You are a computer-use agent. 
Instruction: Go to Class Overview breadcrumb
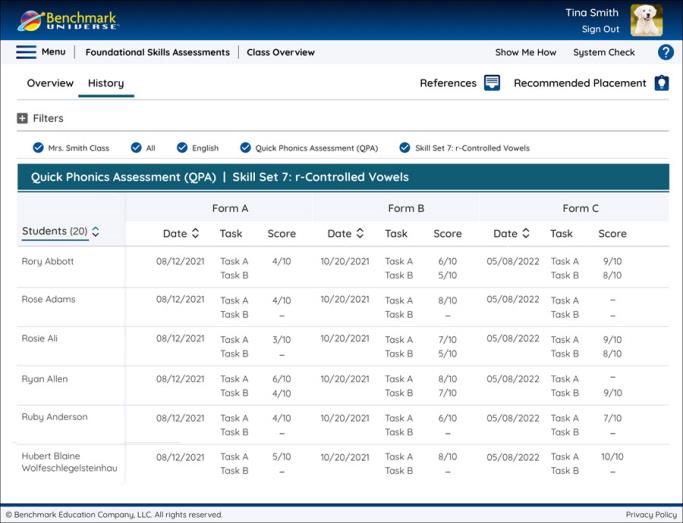click(281, 52)
